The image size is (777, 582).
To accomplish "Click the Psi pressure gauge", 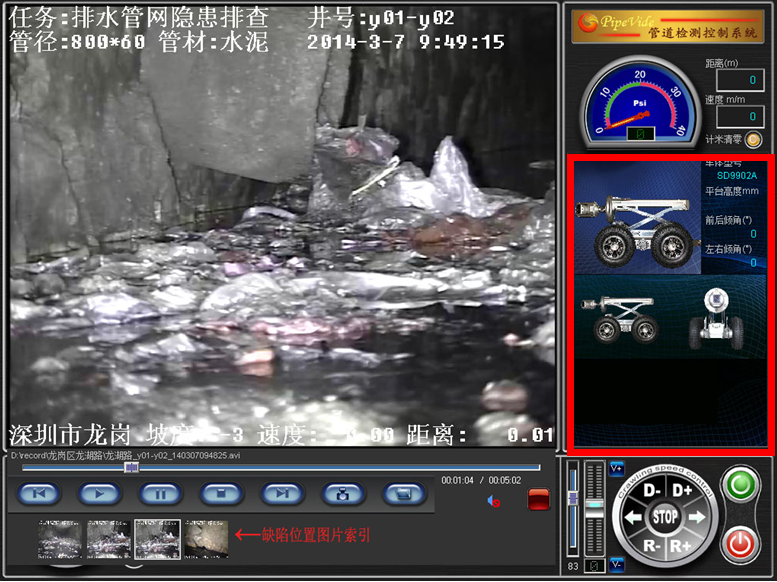I will click(x=640, y=103).
